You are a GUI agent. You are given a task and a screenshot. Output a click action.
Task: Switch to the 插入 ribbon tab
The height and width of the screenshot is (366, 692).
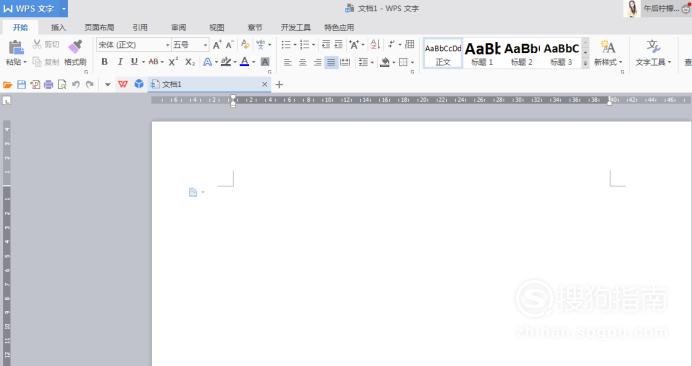point(58,27)
